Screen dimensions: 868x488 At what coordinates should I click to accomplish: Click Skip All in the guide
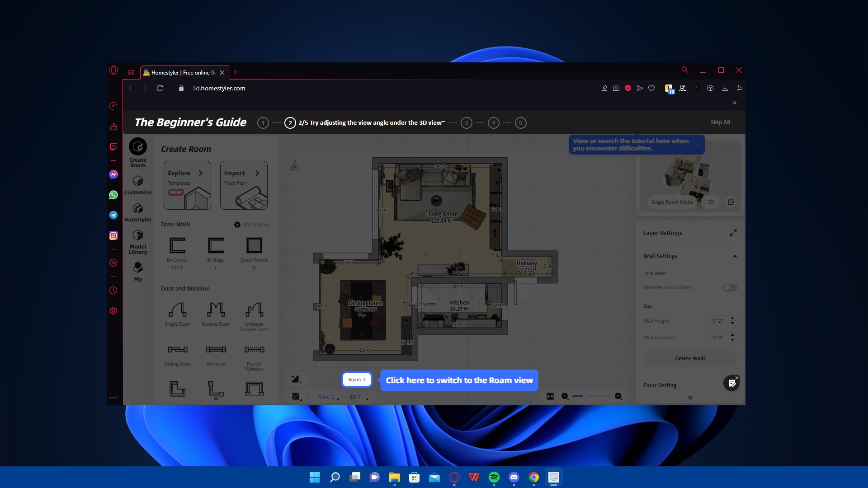click(x=720, y=122)
